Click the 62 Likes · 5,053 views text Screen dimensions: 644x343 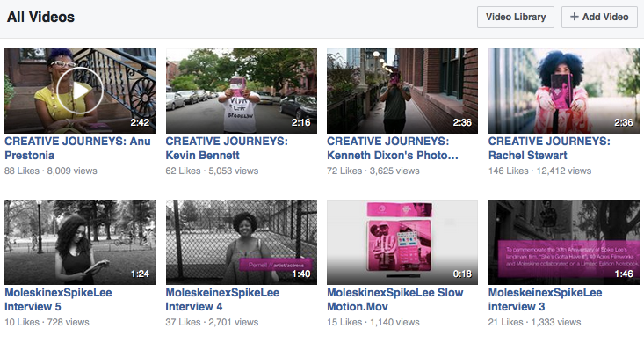click(x=212, y=171)
